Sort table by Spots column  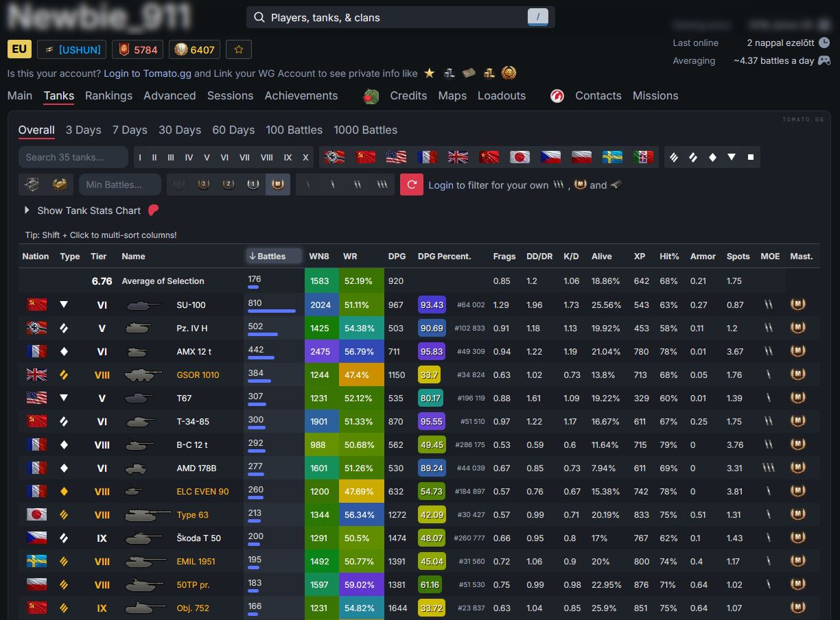738,257
